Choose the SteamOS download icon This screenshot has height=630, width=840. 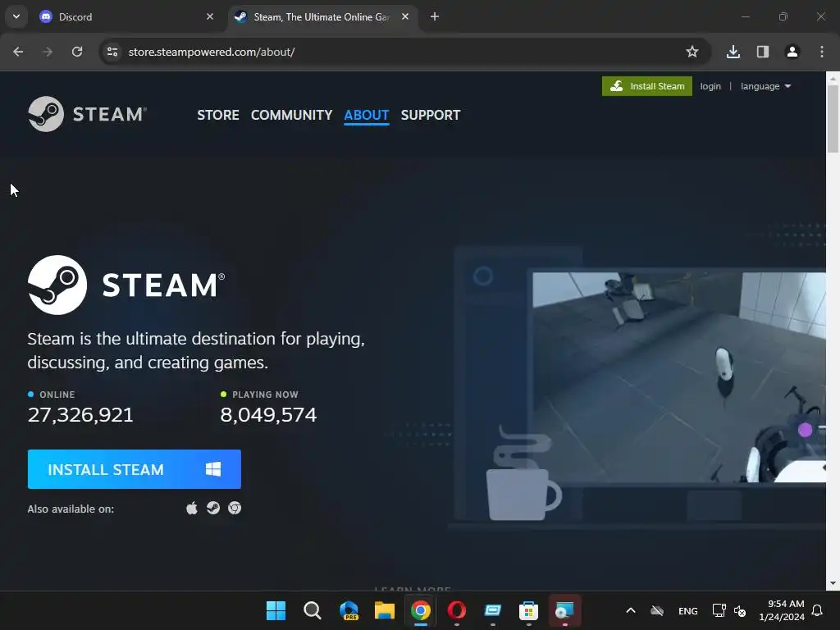coord(213,508)
